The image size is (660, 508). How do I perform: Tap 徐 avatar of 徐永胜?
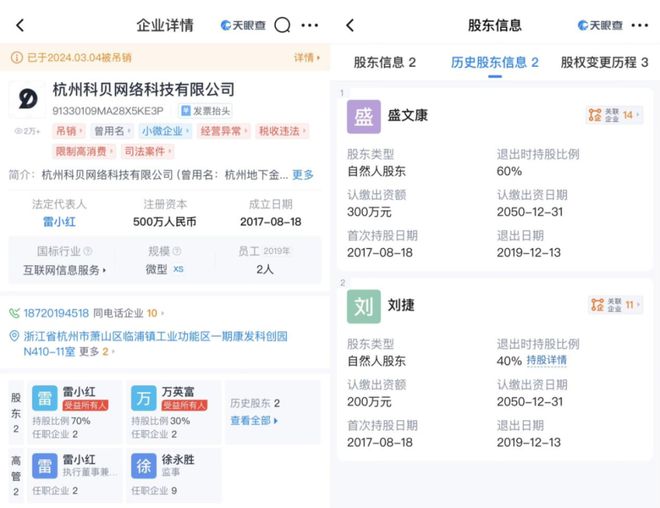pyautogui.click(x=144, y=466)
